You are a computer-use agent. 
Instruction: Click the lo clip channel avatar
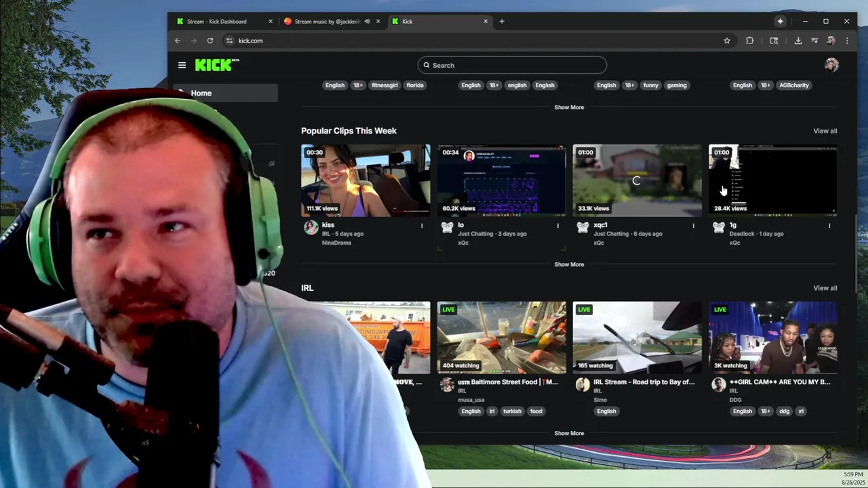point(447,228)
